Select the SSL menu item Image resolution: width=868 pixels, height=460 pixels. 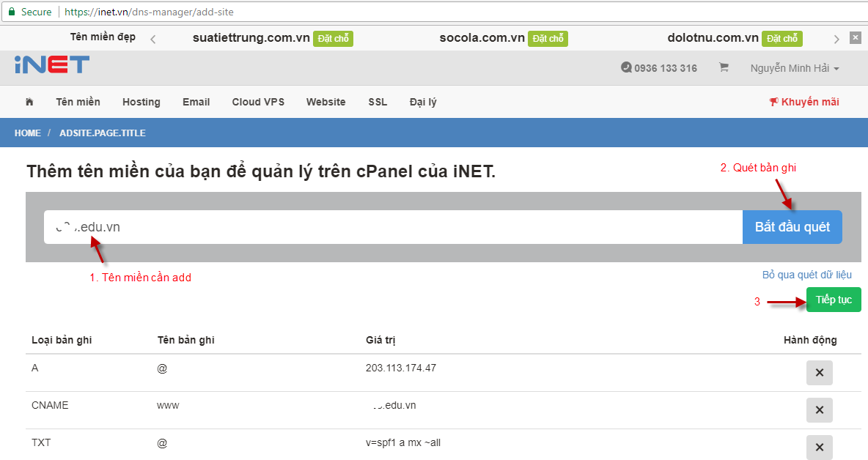(377, 102)
